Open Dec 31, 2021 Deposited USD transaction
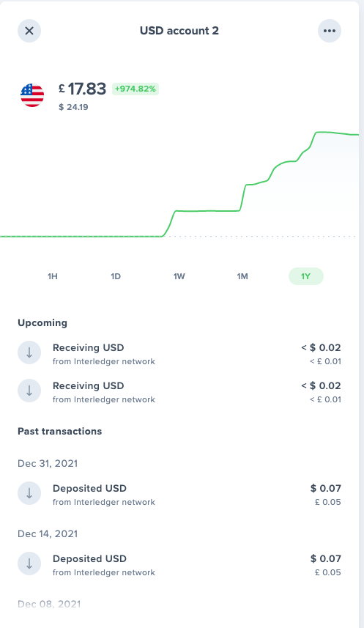 (x=179, y=494)
